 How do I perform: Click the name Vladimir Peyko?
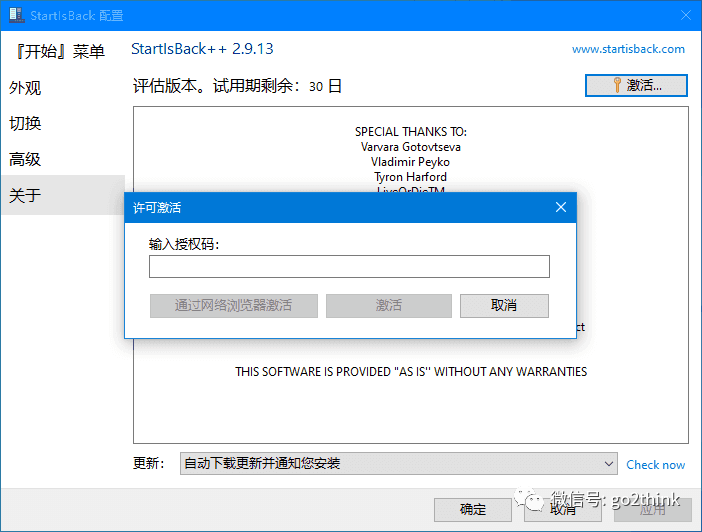411,162
